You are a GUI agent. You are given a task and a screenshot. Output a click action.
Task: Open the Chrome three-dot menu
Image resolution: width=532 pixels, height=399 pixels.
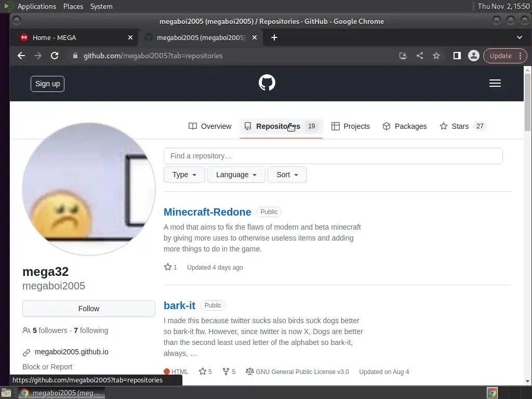[521, 56]
